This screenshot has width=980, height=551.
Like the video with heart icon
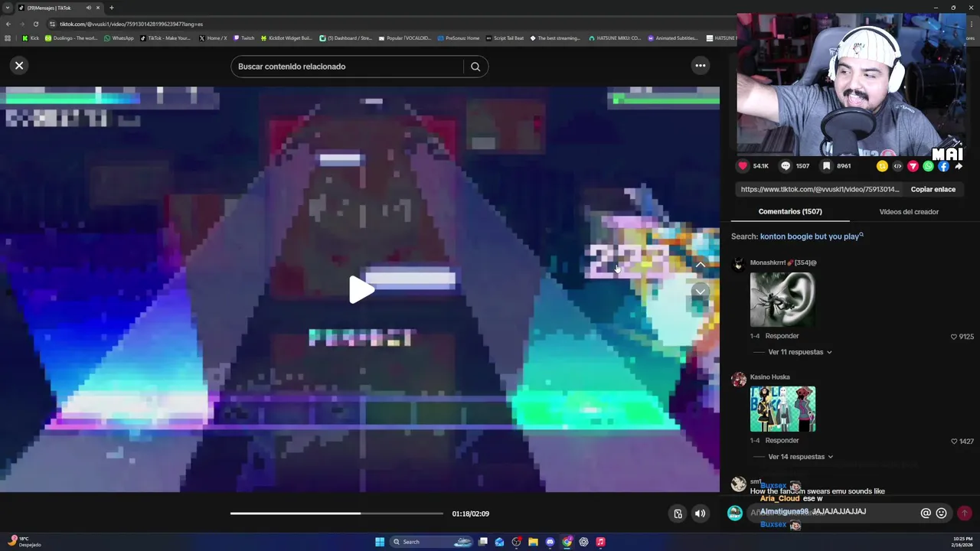click(x=743, y=166)
